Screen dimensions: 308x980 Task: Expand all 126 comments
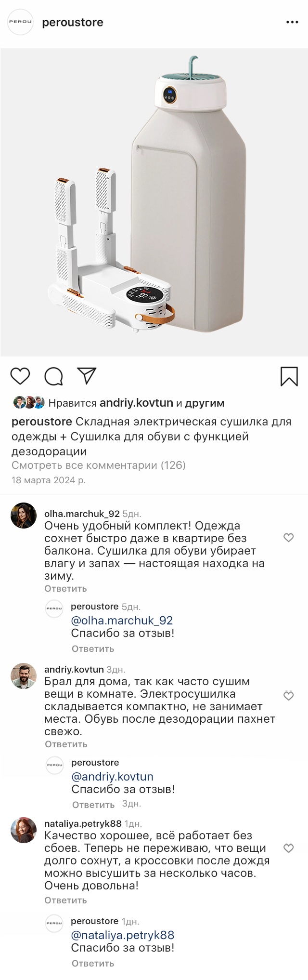click(x=99, y=465)
